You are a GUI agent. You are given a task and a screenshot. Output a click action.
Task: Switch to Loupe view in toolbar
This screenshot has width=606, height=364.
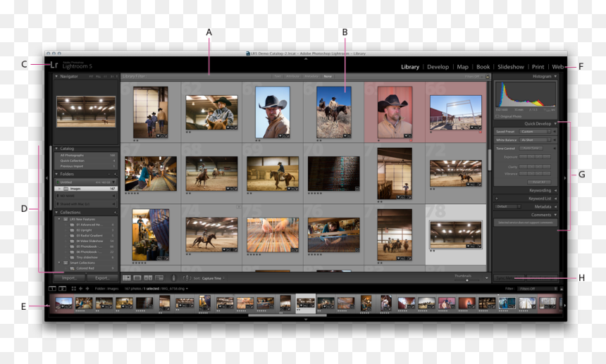[x=137, y=278]
